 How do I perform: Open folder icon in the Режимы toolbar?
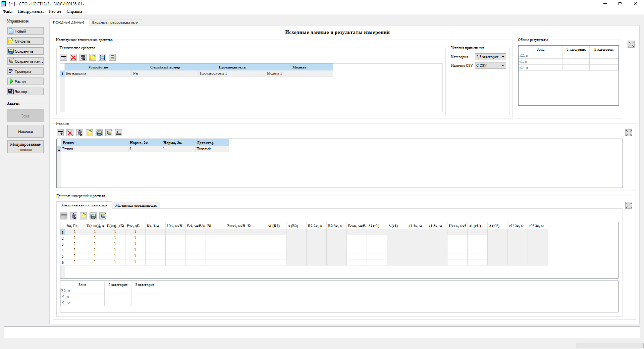tap(89, 133)
